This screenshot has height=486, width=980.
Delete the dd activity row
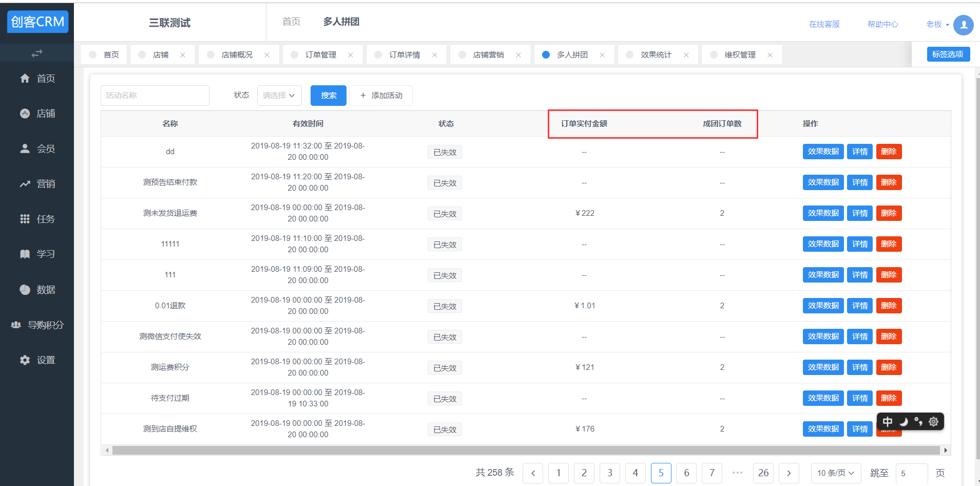coord(889,152)
